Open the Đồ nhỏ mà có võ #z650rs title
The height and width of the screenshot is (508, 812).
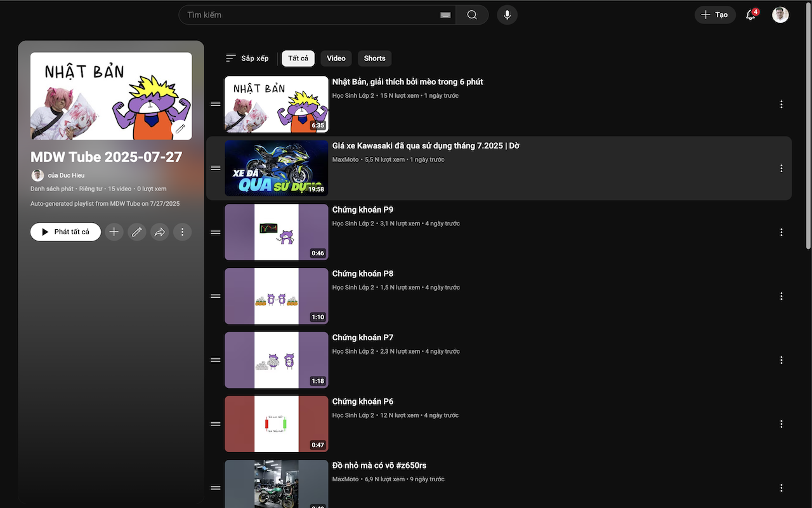point(379,465)
